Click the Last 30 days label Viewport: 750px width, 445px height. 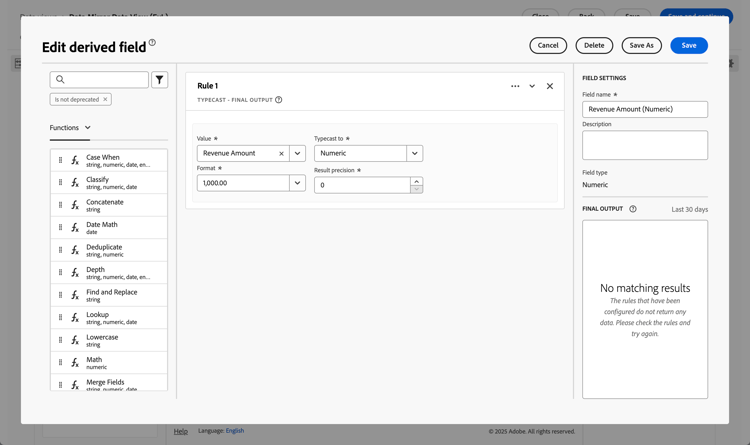(x=689, y=210)
